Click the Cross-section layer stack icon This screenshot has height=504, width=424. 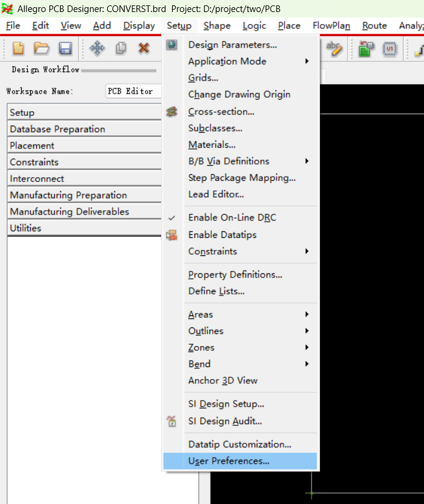tap(172, 112)
